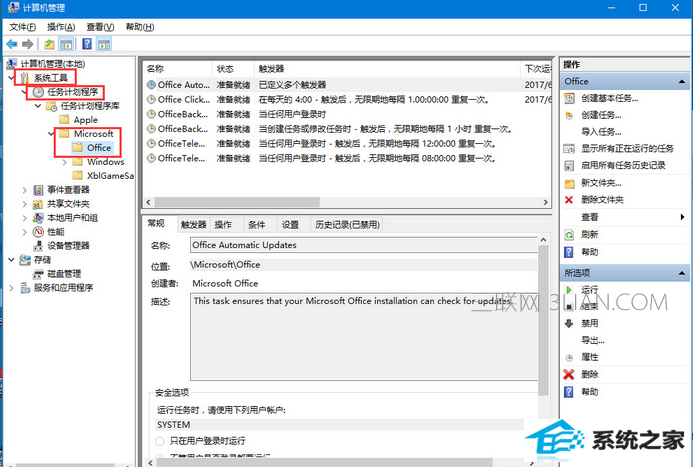Click the task list horizontal scrollbar thumb

(x=237, y=202)
